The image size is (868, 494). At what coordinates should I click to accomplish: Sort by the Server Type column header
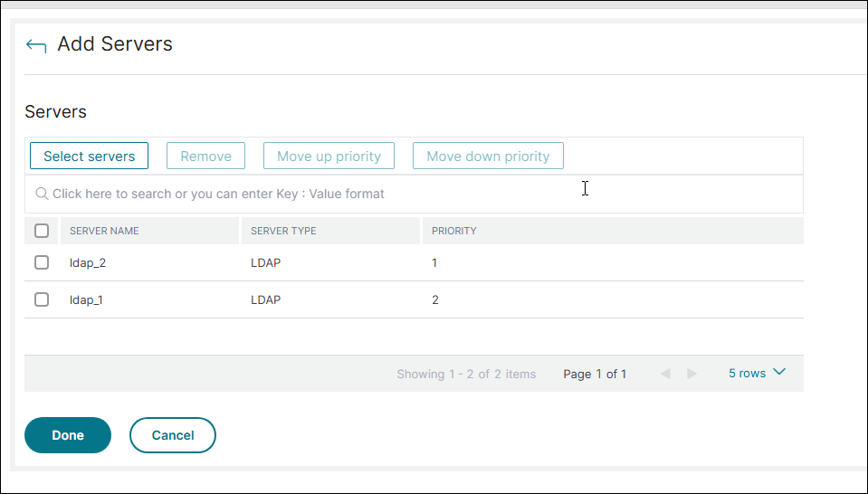coord(283,231)
